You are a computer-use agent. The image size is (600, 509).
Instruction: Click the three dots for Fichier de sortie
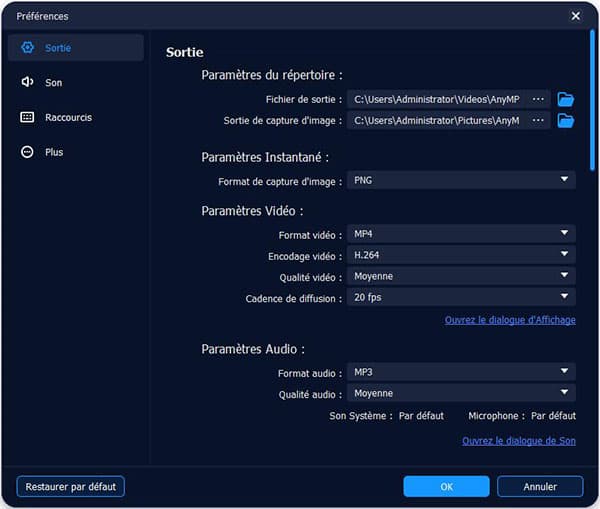[x=539, y=99]
